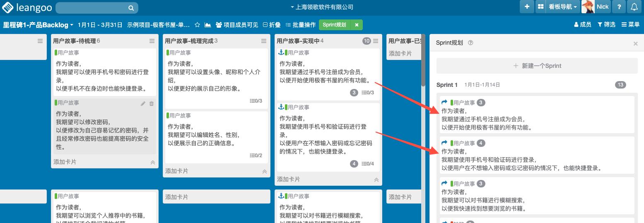Toggle the 筛选 filter option

pos(606,25)
